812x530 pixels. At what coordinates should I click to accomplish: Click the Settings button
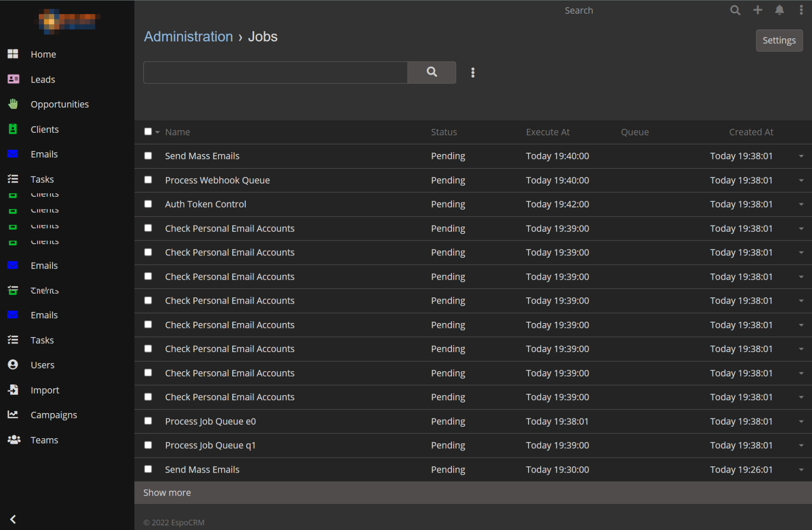point(779,40)
